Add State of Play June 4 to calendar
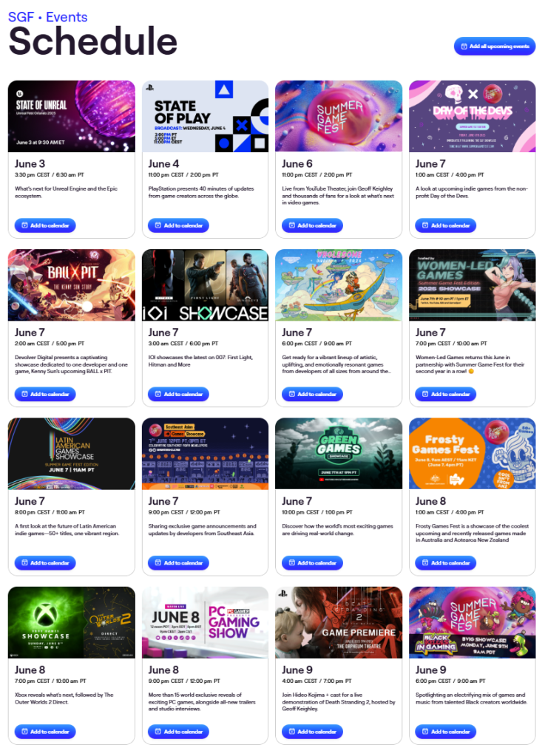Image resolution: width=545 pixels, height=756 pixels. [x=178, y=225]
